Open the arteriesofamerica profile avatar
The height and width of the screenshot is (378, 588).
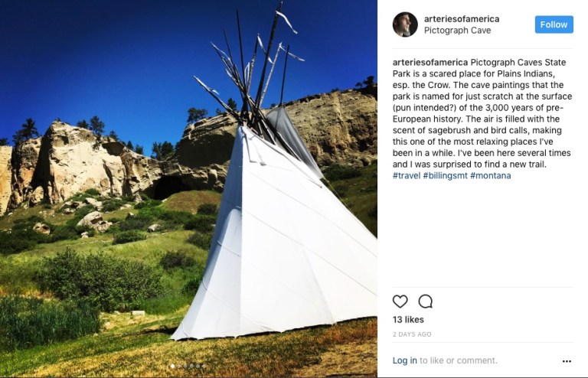coord(405,24)
